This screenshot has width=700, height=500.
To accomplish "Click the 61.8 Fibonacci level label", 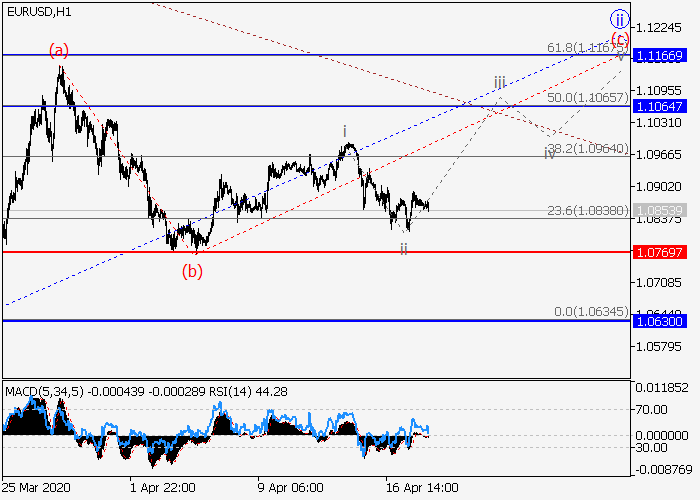I will [x=593, y=47].
